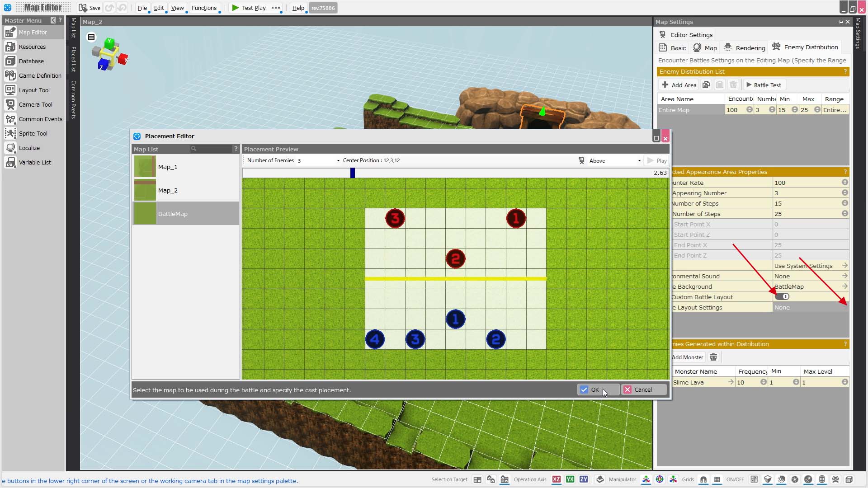Image resolution: width=868 pixels, height=488 pixels.
Task: Click Add Monster button
Action: coord(687,357)
